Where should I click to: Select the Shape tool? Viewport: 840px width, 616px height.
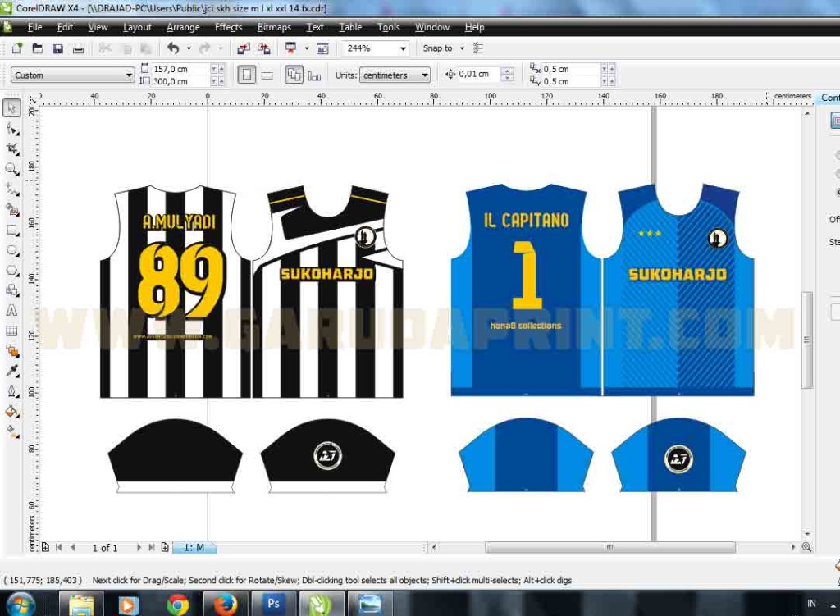coord(11,127)
